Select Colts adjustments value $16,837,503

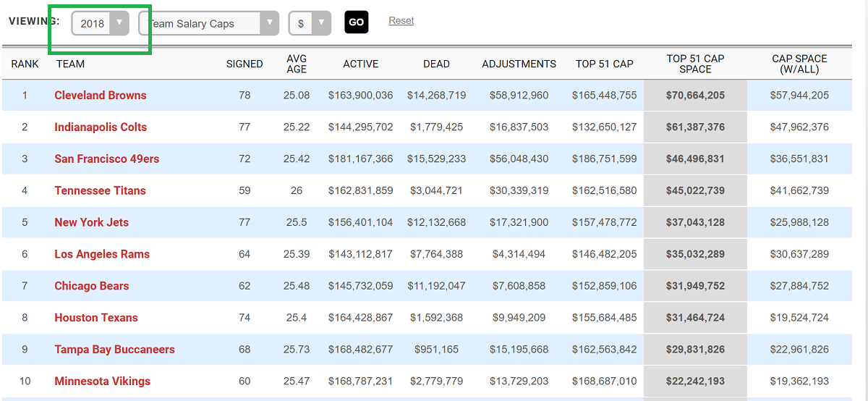click(x=519, y=127)
